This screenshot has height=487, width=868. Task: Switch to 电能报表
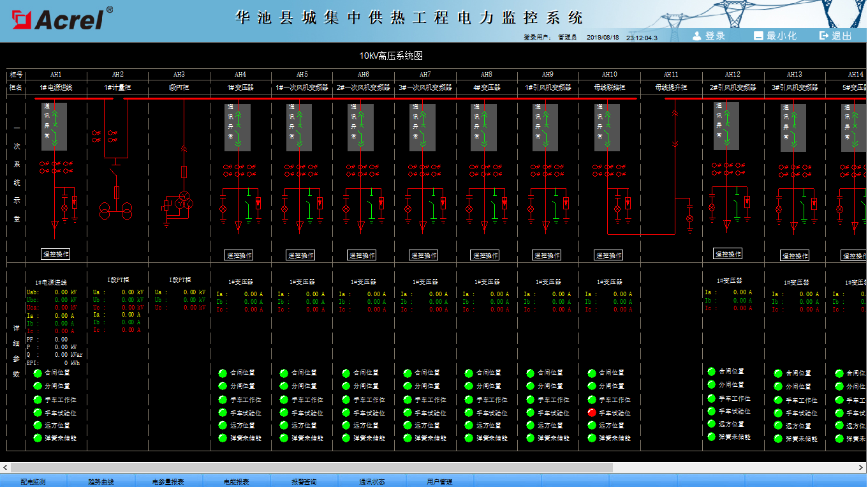(236, 481)
